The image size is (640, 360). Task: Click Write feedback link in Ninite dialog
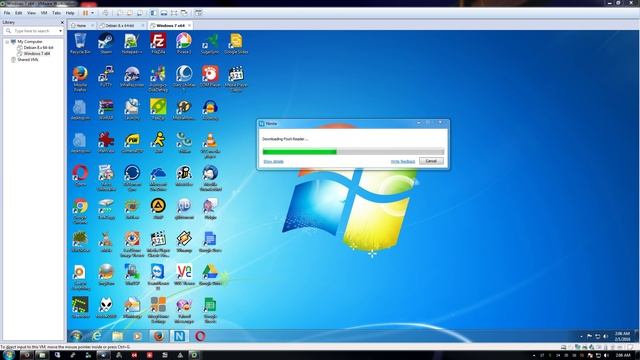pyautogui.click(x=402, y=162)
